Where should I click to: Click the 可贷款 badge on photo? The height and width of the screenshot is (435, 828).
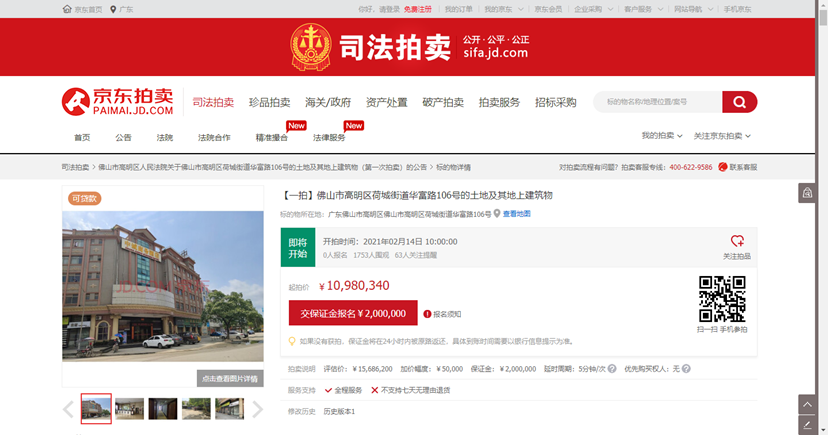coord(84,198)
